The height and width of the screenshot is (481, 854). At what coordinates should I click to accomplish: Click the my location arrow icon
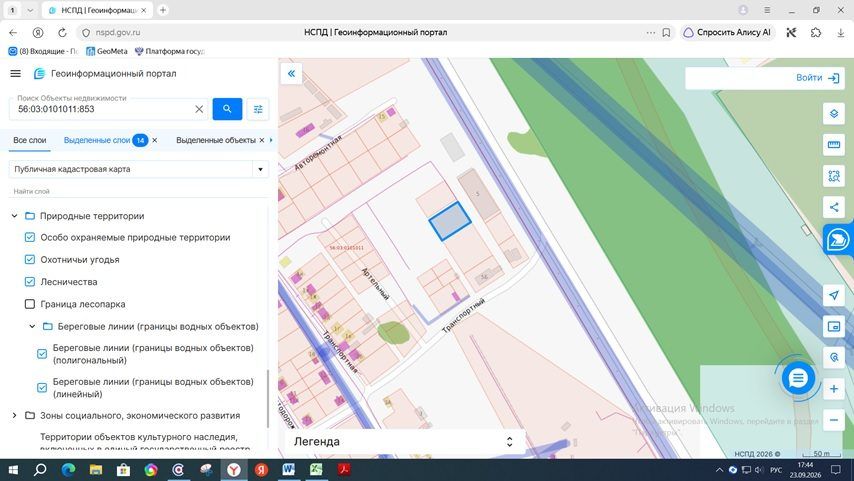tap(834, 295)
